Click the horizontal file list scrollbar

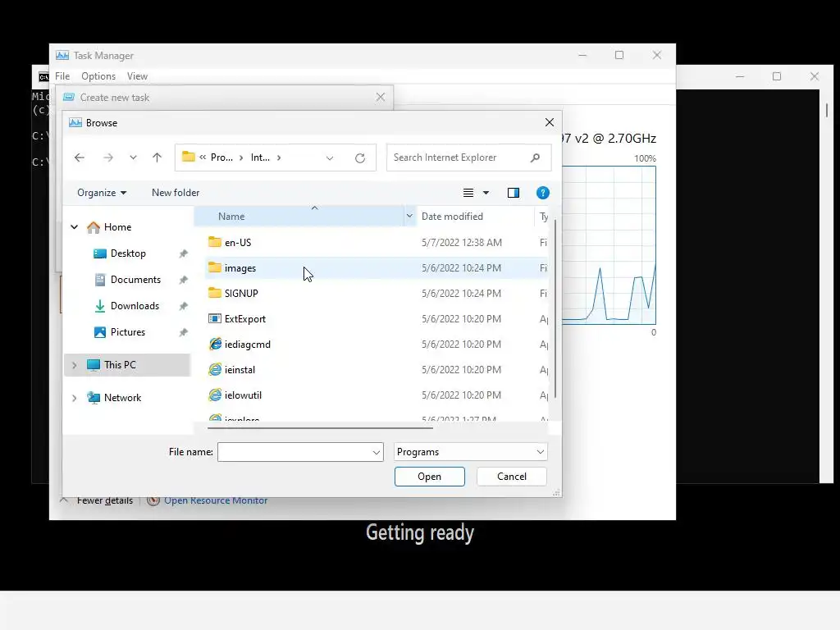click(x=320, y=428)
